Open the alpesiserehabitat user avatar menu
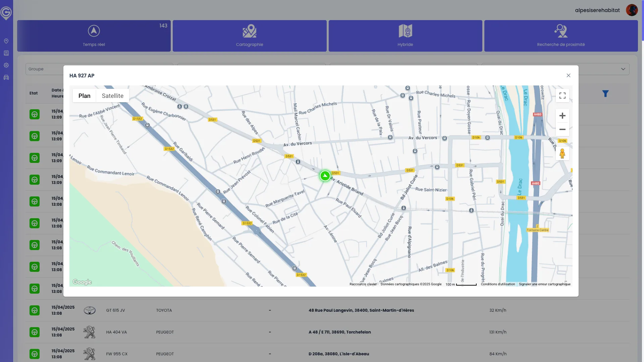The height and width of the screenshot is (362, 644). pos(632,10)
